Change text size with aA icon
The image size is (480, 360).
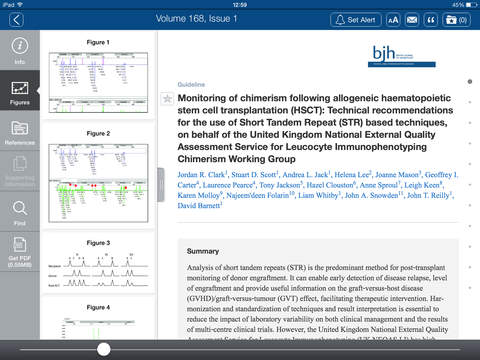(393, 20)
